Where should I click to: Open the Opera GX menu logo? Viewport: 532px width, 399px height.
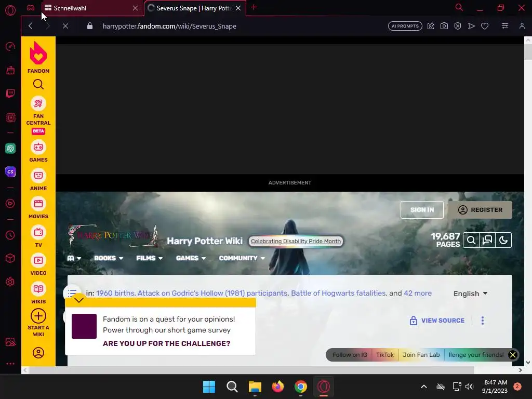click(x=10, y=10)
